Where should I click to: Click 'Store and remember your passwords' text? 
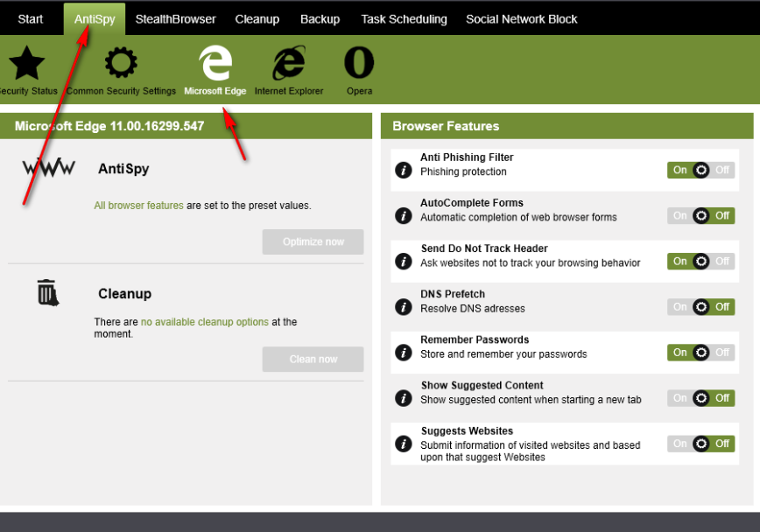point(503,354)
